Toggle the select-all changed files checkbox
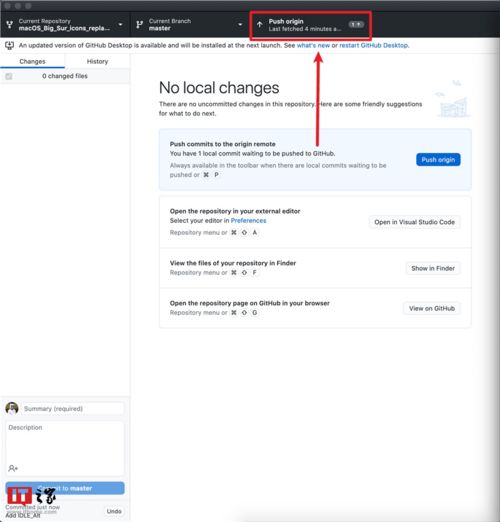 click(x=9, y=76)
